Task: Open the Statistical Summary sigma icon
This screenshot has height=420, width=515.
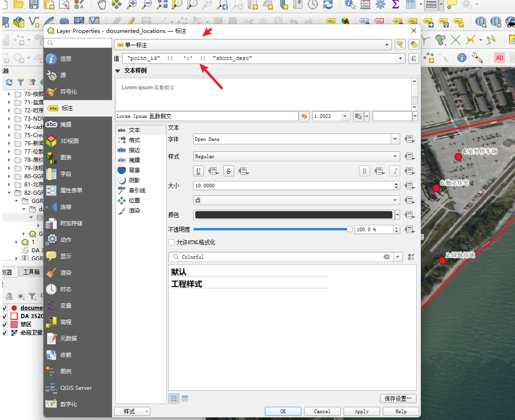Action: [396, 4]
